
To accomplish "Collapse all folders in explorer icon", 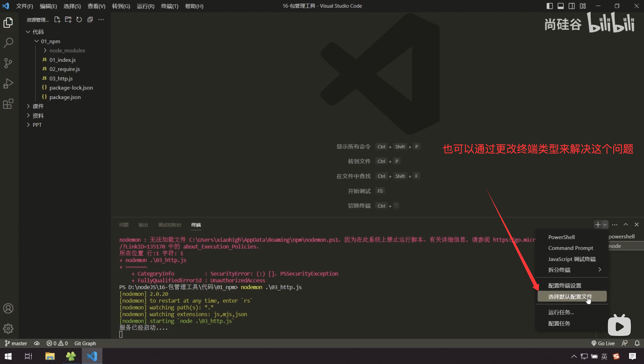I will tap(90, 20).
